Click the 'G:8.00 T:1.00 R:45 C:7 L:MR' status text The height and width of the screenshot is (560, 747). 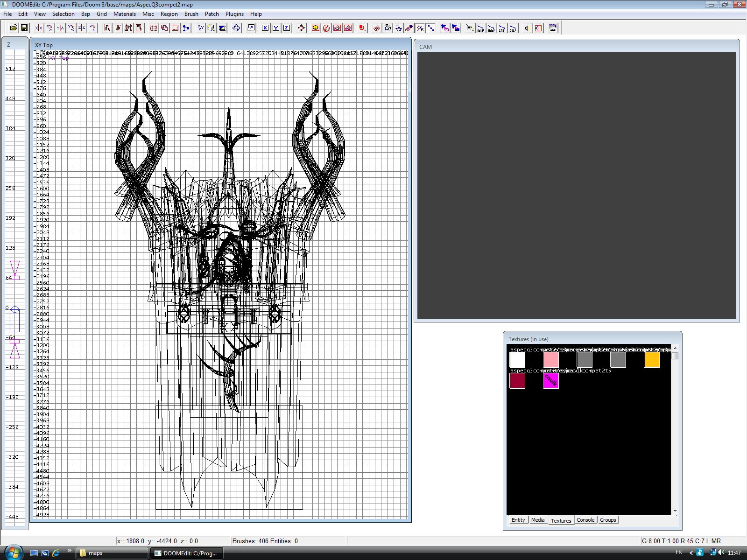pyautogui.click(x=681, y=541)
